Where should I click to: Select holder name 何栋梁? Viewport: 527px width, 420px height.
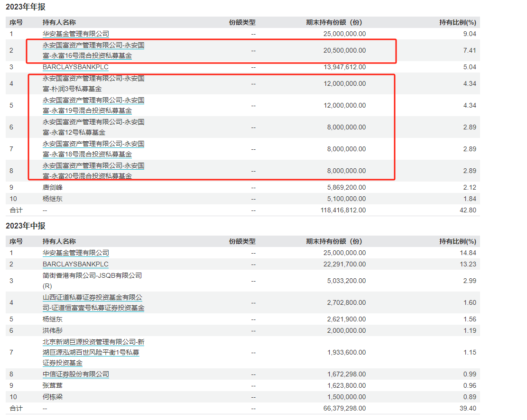(53, 397)
